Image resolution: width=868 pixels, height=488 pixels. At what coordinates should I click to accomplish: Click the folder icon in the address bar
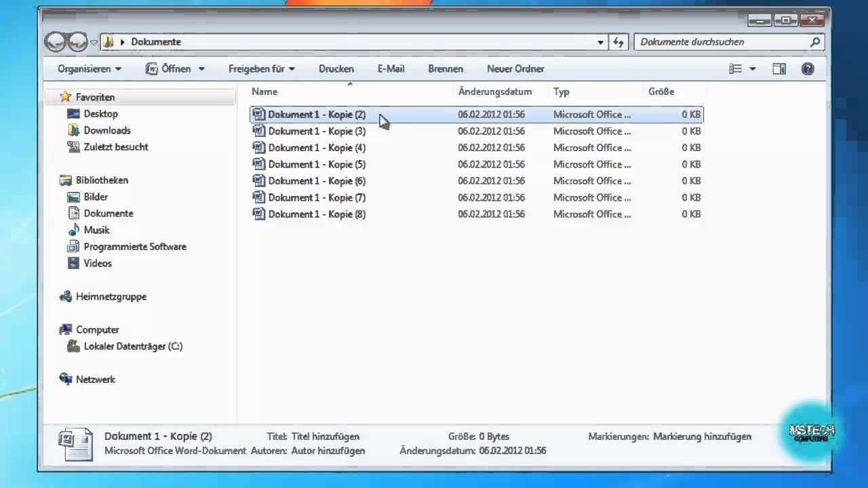point(108,42)
